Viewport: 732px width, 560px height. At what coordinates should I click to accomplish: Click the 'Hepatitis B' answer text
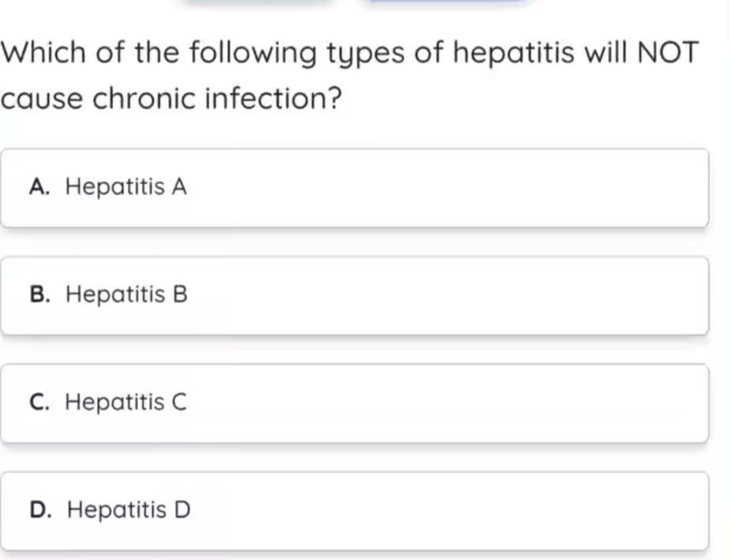point(126,295)
